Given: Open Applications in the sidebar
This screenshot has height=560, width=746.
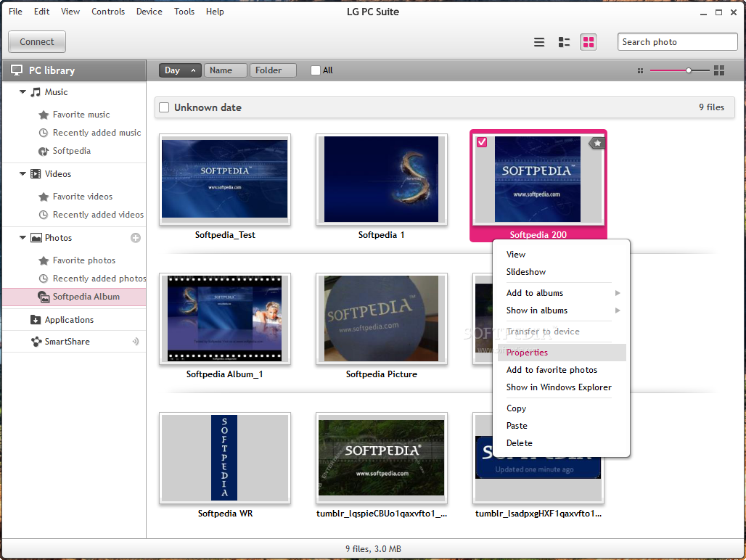Looking at the screenshot, I should [74, 320].
